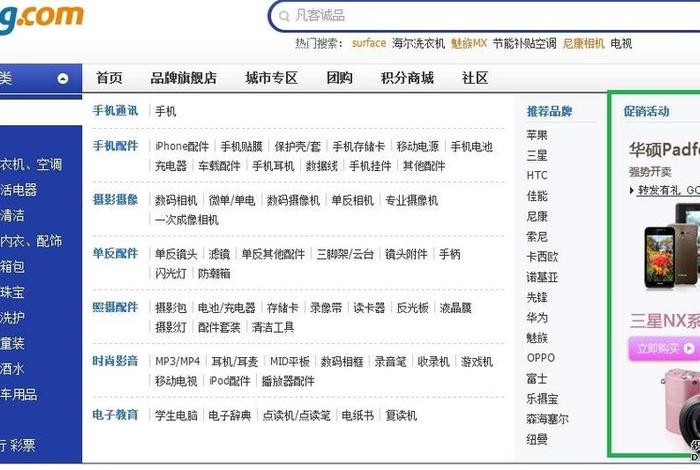The height and width of the screenshot is (470, 700).
Task: Choose recommended brand HTC
Action: click(x=537, y=175)
